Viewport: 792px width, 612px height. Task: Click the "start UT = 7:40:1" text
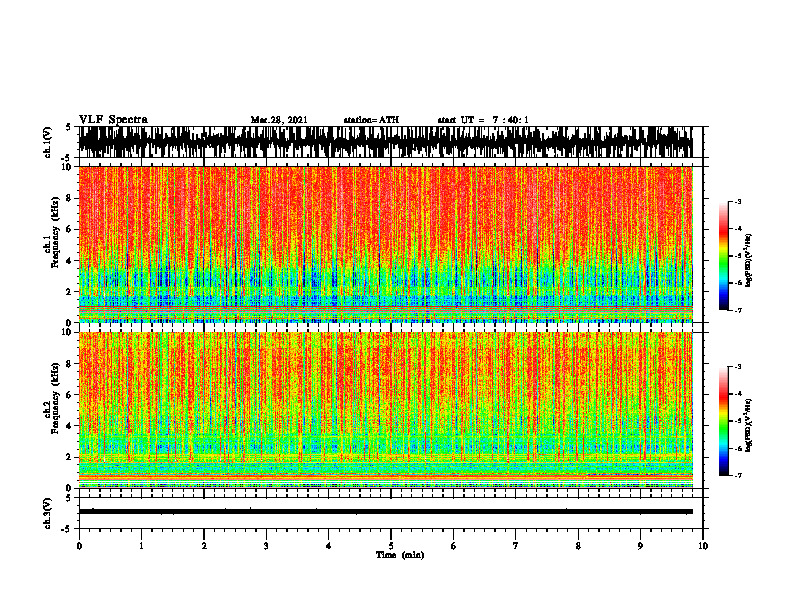click(x=483, y=120)
